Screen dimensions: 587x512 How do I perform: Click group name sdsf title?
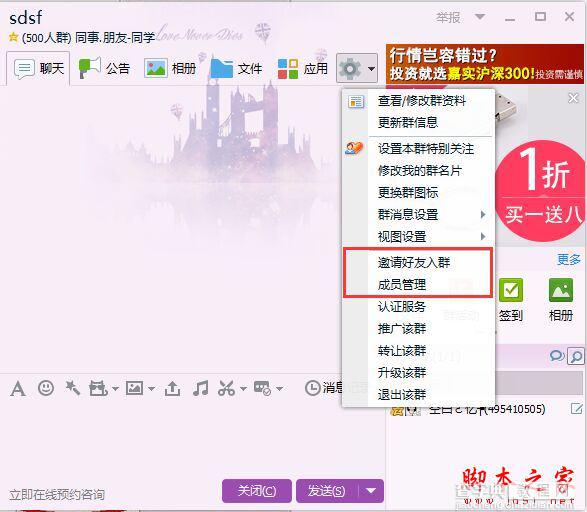(x=26, y=18)
